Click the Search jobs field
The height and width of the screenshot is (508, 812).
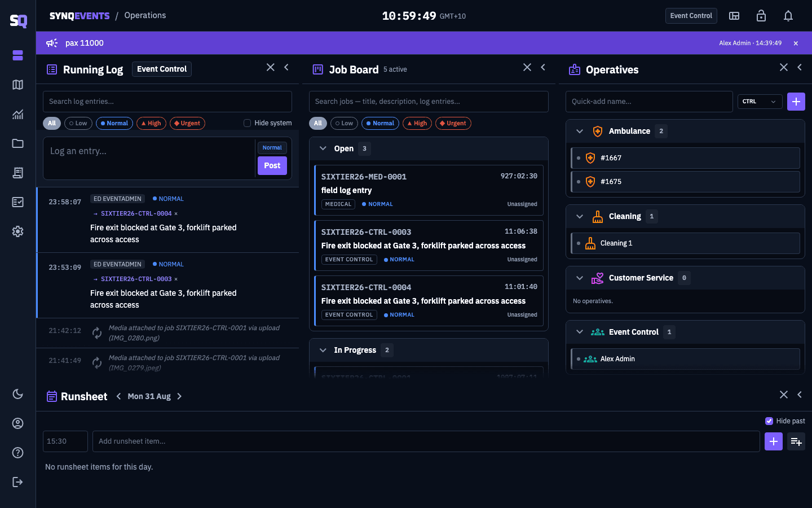pos(429,102)
